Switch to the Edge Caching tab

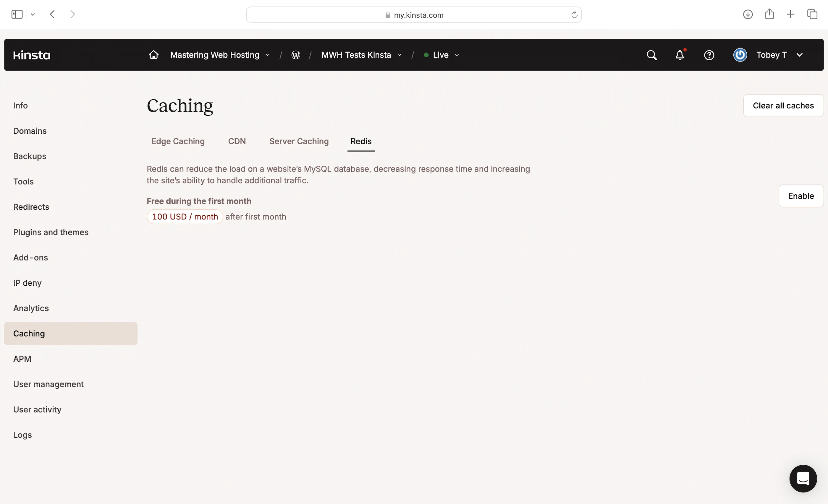(178, 141)
